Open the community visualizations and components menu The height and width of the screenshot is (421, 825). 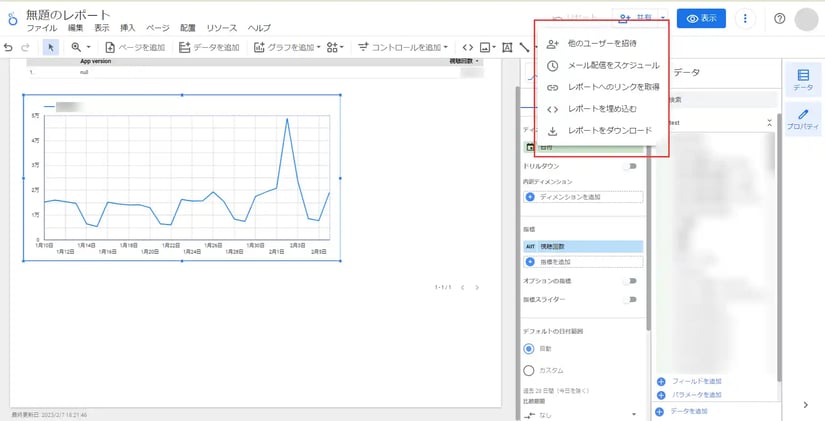point(335,47)
